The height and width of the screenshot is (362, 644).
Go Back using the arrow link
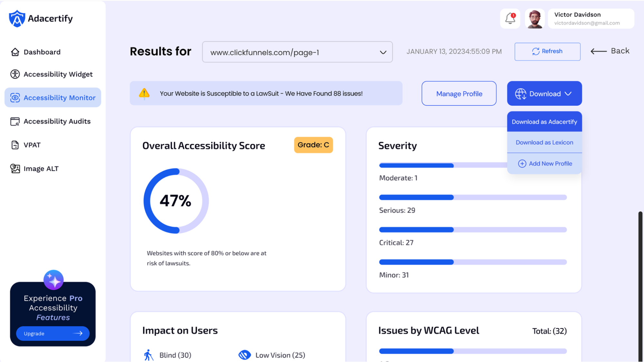[x=610, y=51]
